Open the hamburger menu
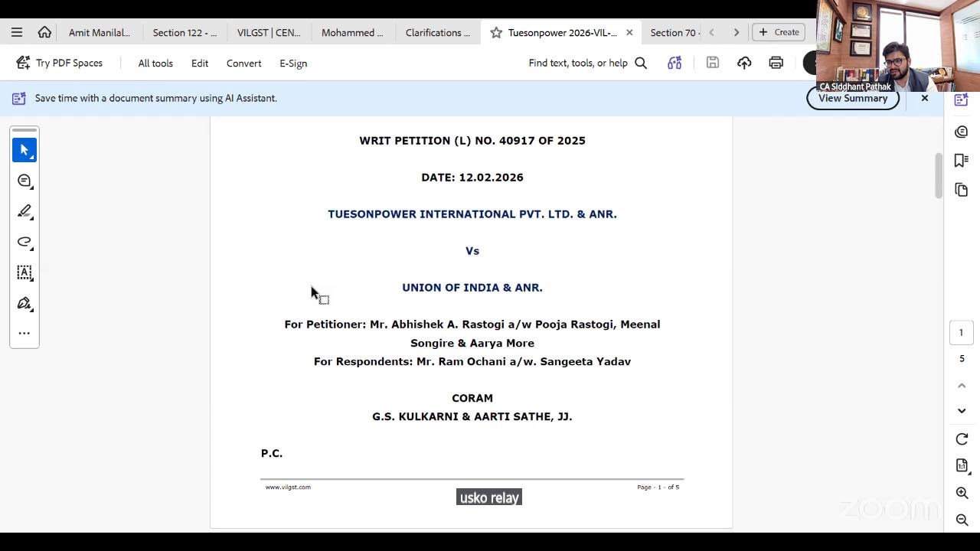 tap(17, 32)
